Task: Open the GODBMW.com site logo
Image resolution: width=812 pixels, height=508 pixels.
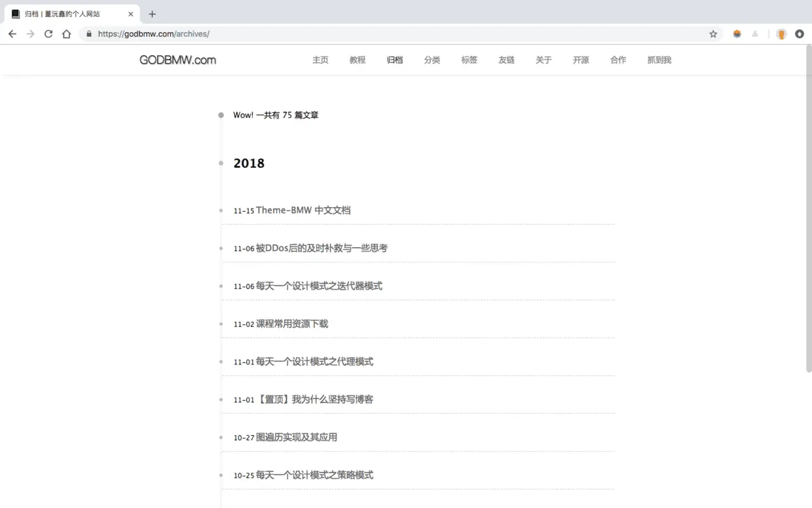Action: [x=177, y=60]
